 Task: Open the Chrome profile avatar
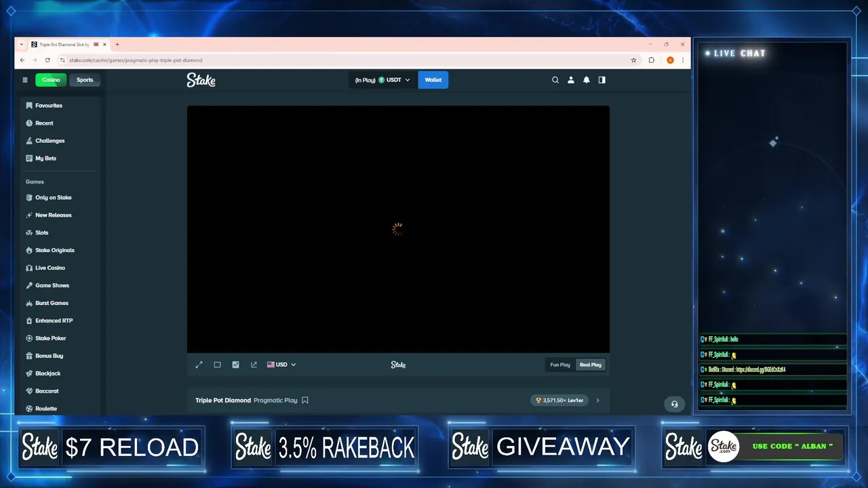[x=670, y=60]
